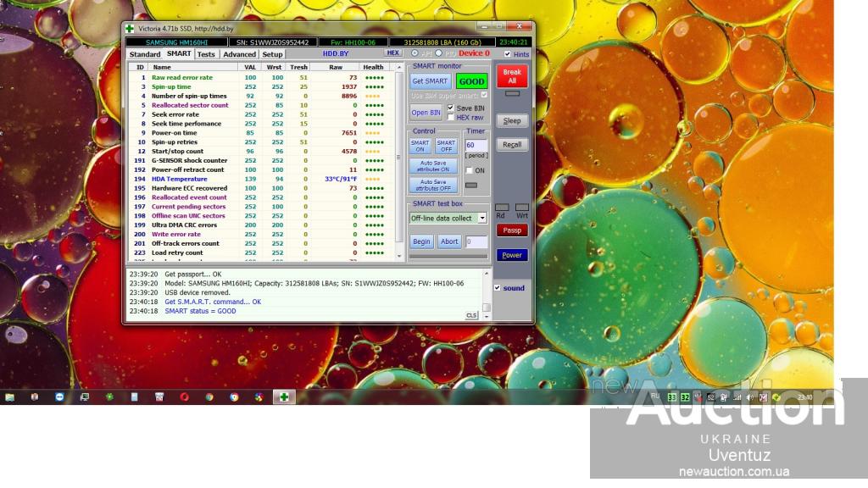This screenshot has height=488, width=868.
Task: Click the Open BIN button
Action: coord(426,113)
